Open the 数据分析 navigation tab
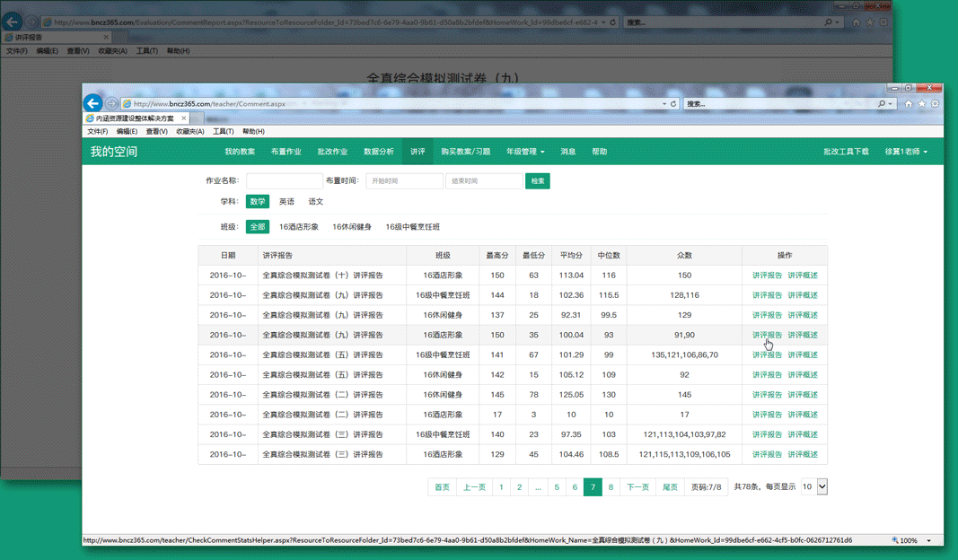 pyautogui.click(x=379, y=152)
